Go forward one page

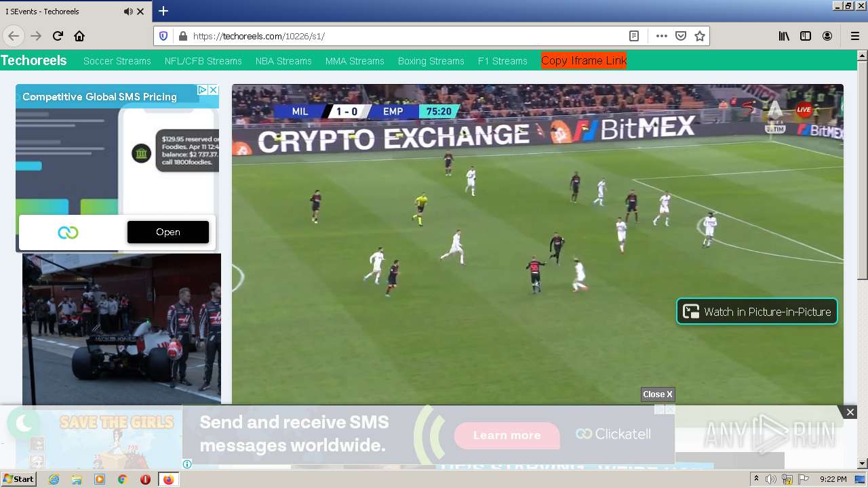[x=37, y=36]
